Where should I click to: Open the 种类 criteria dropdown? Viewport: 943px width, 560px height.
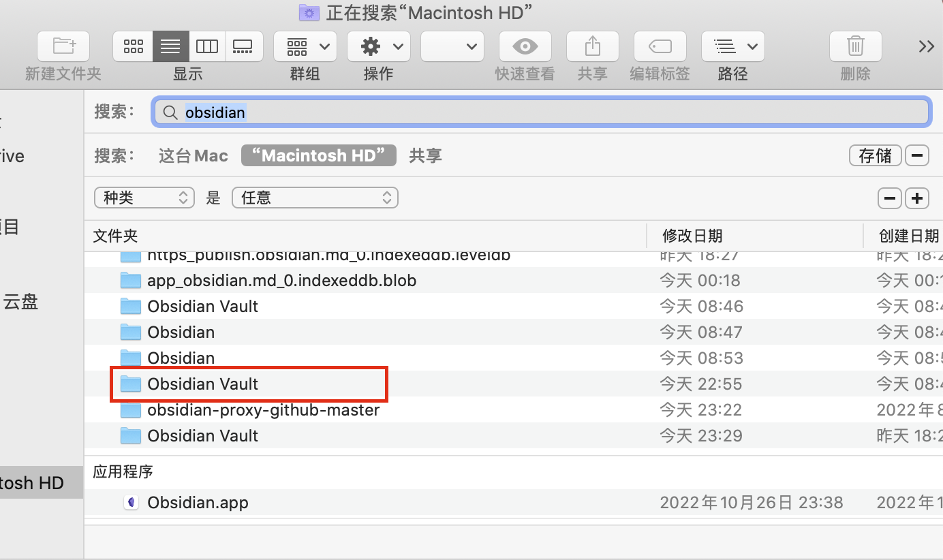pyautogui.click(x=144, y=198)
